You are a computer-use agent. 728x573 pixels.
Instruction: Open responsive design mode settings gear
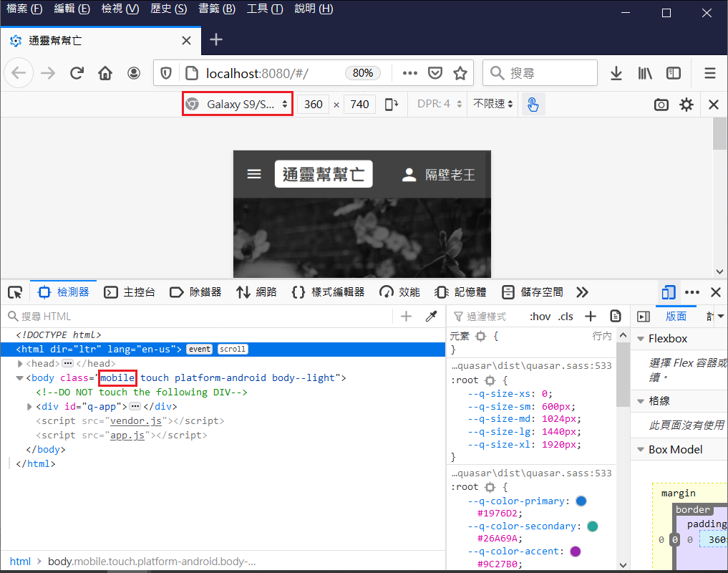(x=686, y=105)
